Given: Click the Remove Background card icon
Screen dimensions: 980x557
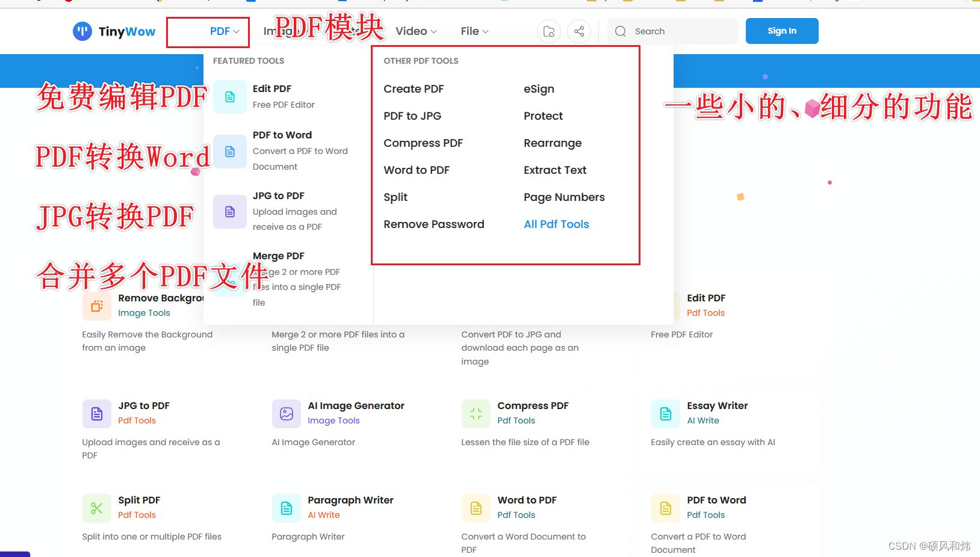Looking at the screenshot, I should tap(97, 306).
